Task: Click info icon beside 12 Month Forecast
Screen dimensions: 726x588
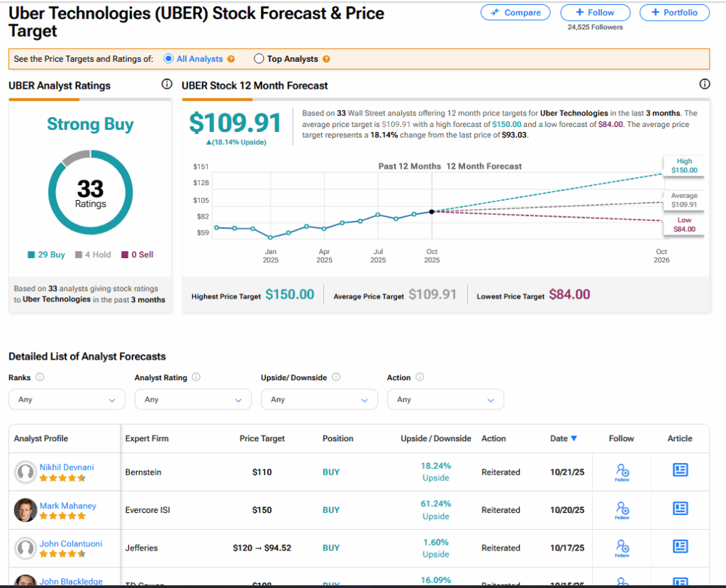Action: point(704,85)
